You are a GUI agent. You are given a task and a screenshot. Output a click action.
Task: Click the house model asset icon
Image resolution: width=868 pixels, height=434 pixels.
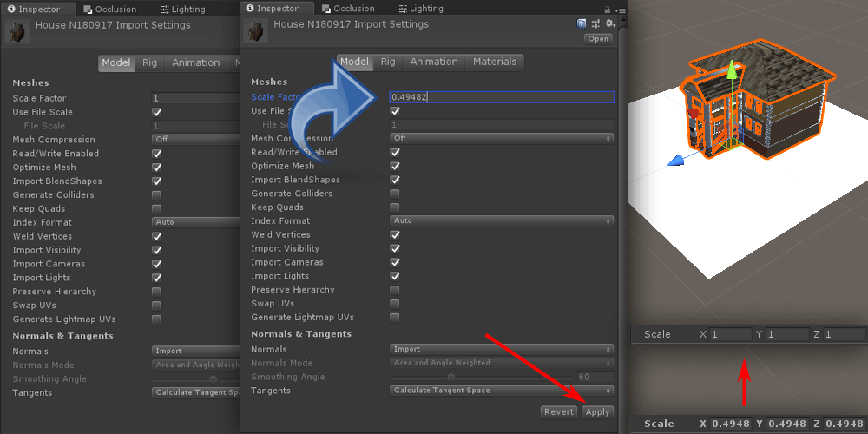pyautogui.click(x=256, y=30)
